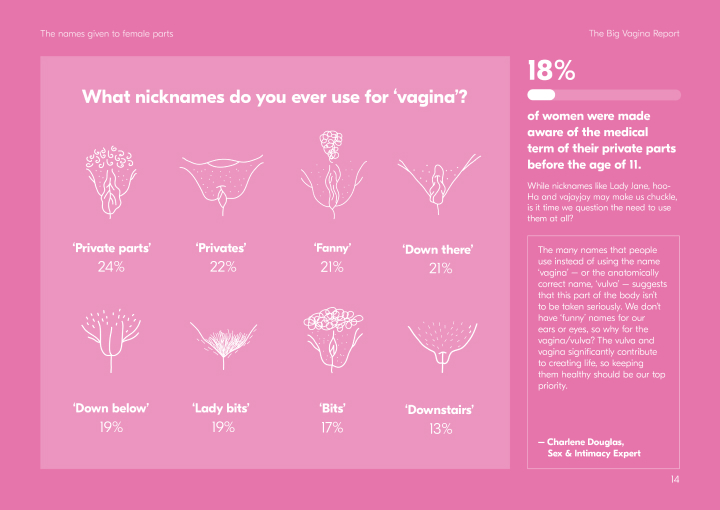Click the illustration above 'Downstairs' label
This screenshot has width=720, height=510.
click(x=442, y=347)
